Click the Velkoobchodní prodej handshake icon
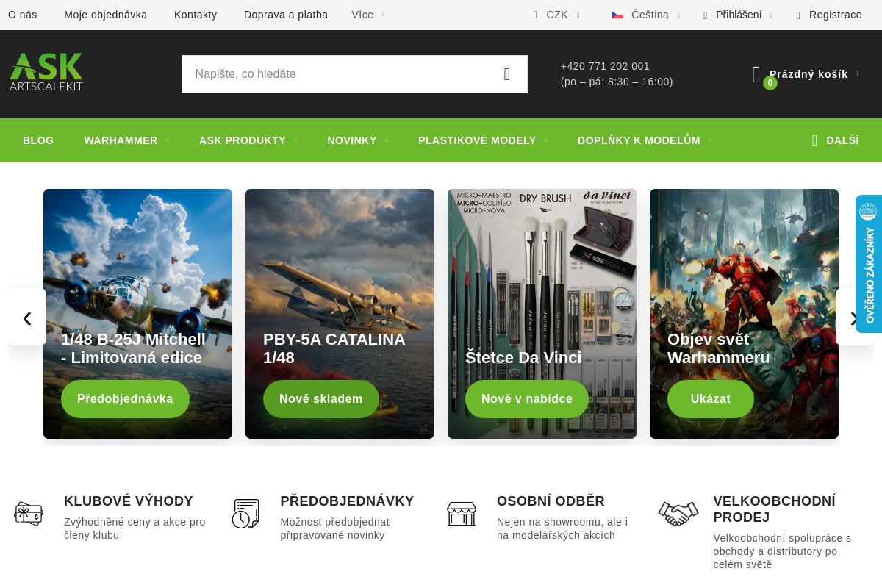This screenshot has width=882, height=588. (x=678, y=513)
